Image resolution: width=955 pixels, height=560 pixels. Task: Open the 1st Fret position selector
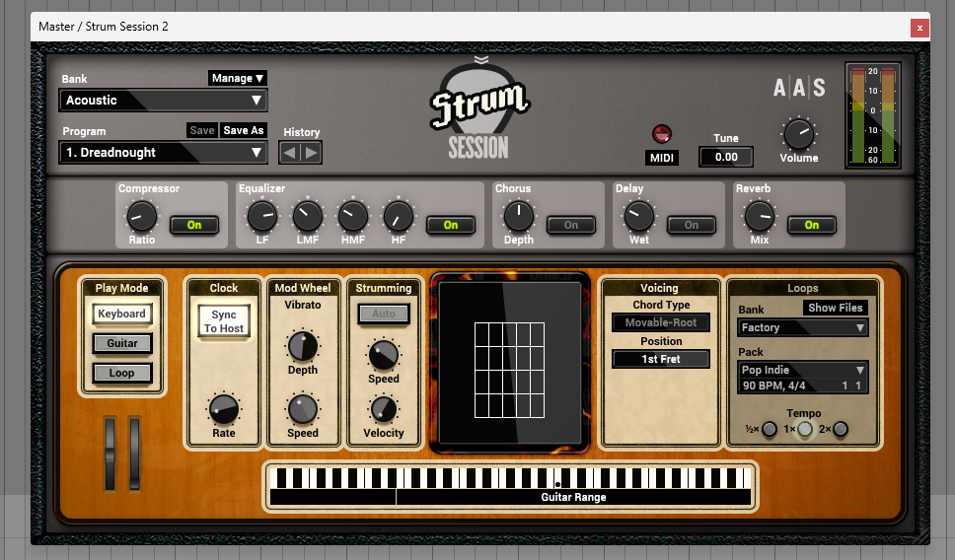(x=661, y=359)
